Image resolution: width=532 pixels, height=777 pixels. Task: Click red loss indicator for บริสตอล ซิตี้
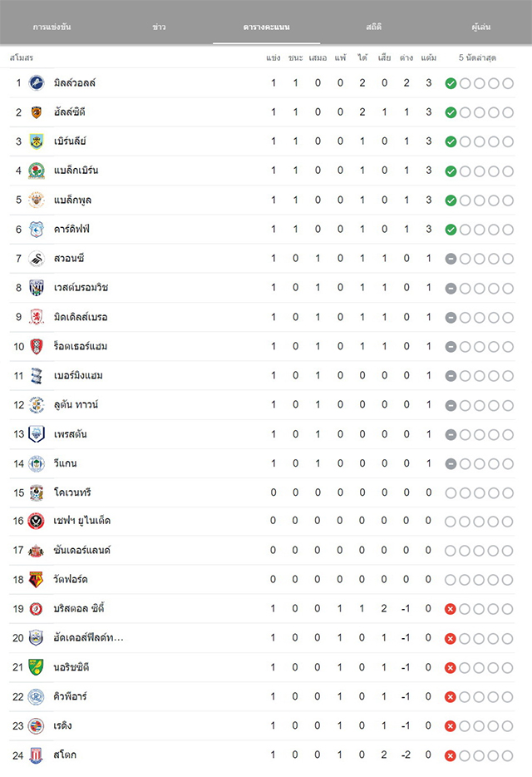tap(451, 609)
